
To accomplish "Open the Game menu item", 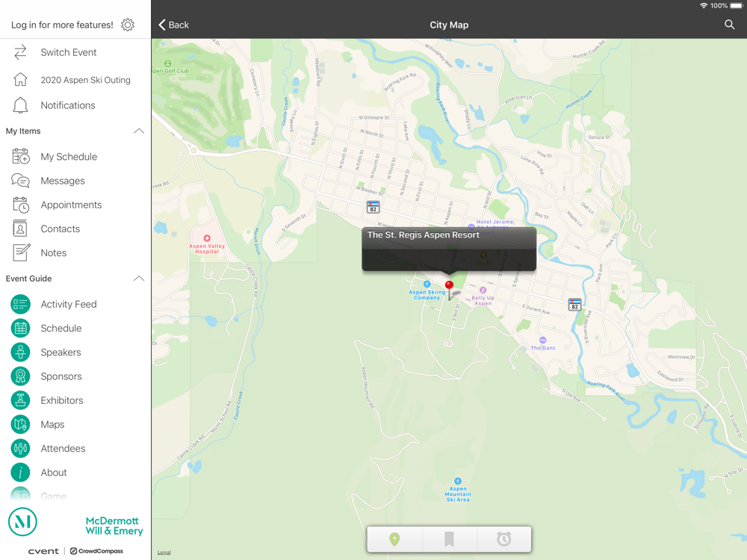I will 75,496.
